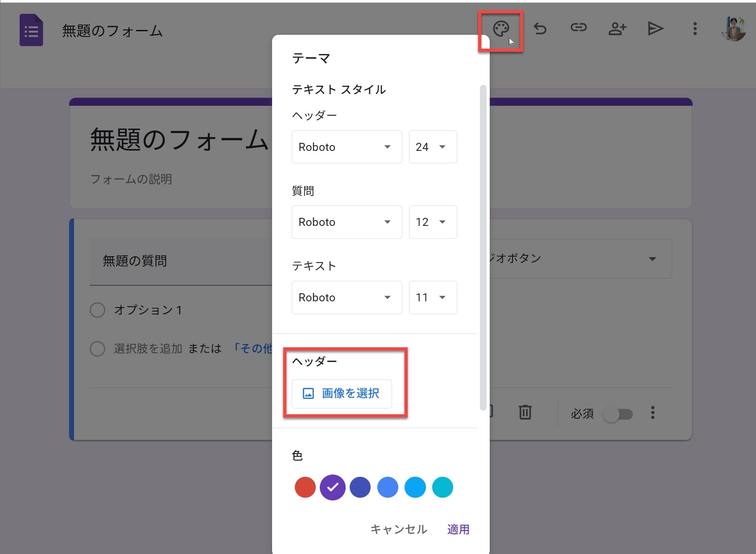The height and width of the screenshot is (554, 756).
Task: Expand the question font size 12 dropdown
Action: [432, 222]
